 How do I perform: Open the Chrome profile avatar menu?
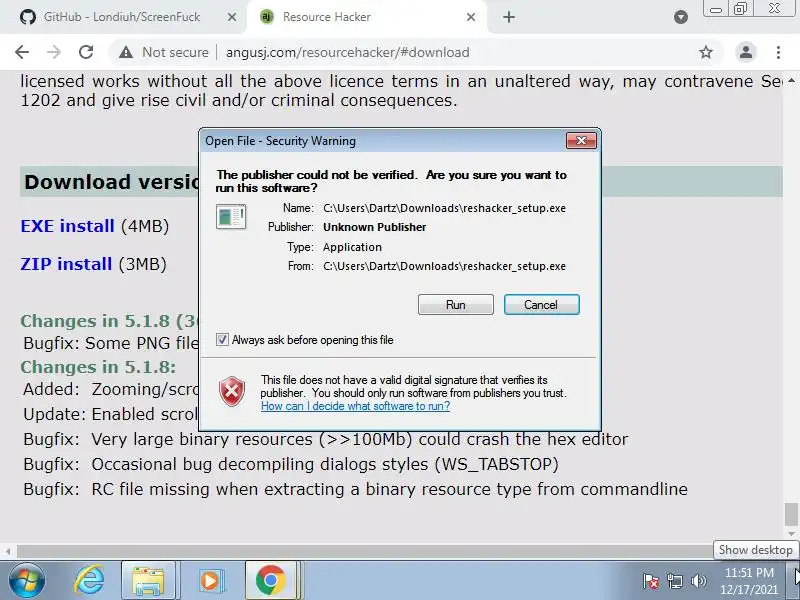pos(745,52)
